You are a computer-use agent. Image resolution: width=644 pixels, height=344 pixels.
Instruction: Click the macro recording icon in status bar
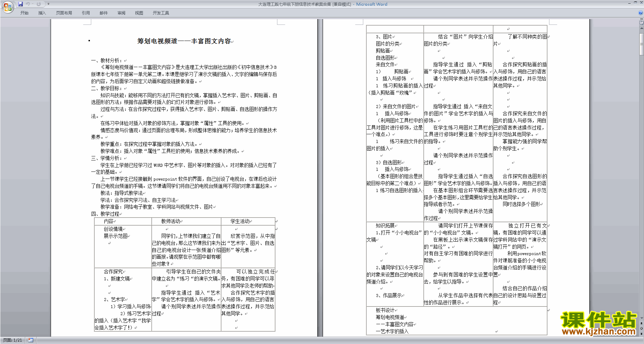pyautogui.click(x=31, y=340)
